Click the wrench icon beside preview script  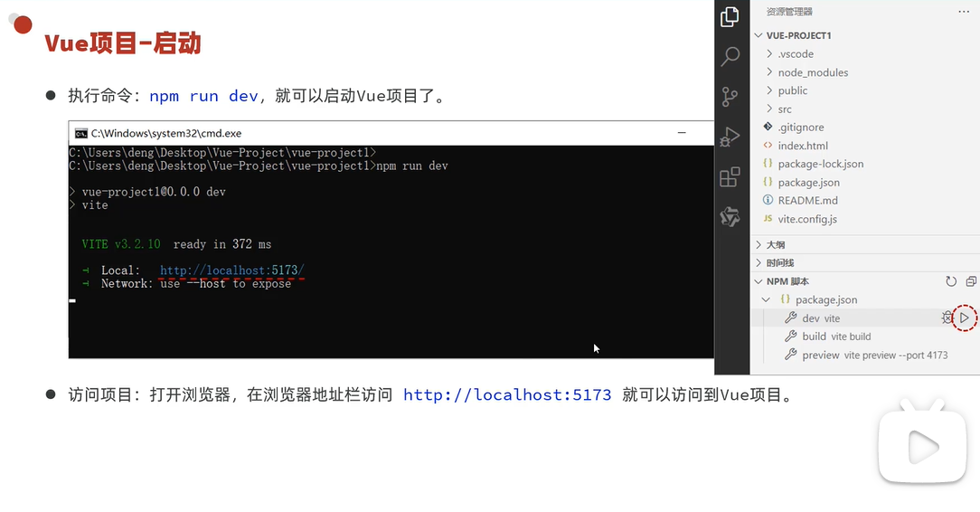coord(791,355)
